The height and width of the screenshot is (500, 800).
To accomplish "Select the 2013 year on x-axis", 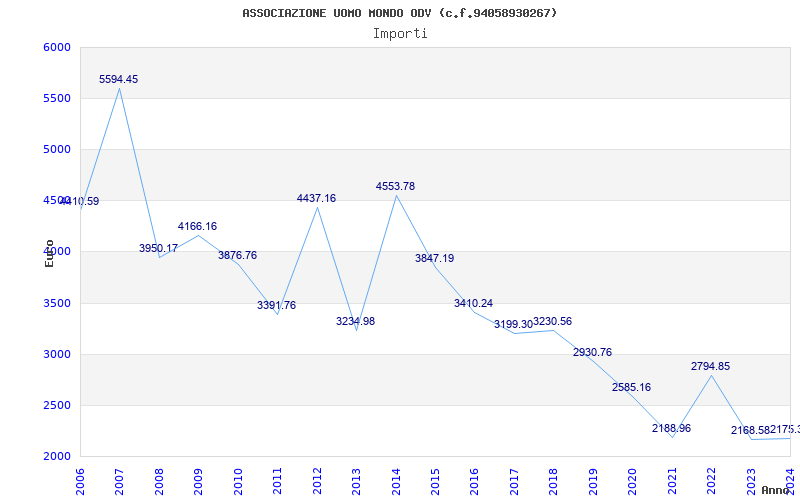I will (x=356, y=482).
